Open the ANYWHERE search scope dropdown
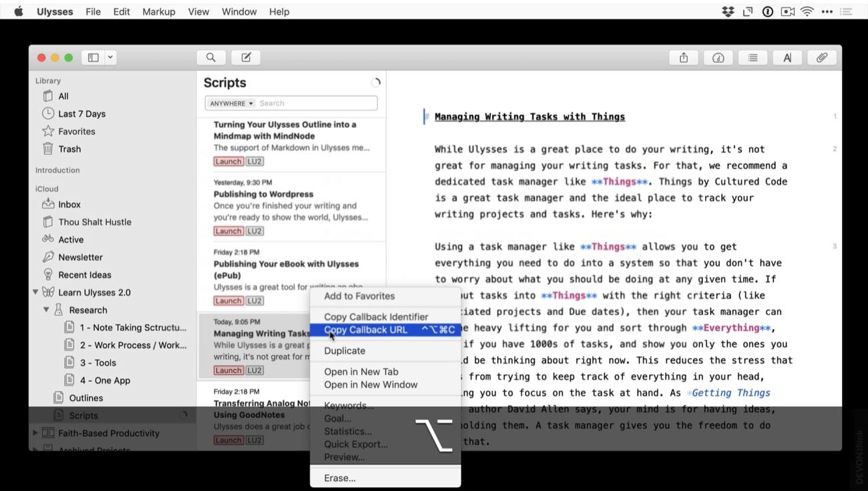 (x=231, y=103)
